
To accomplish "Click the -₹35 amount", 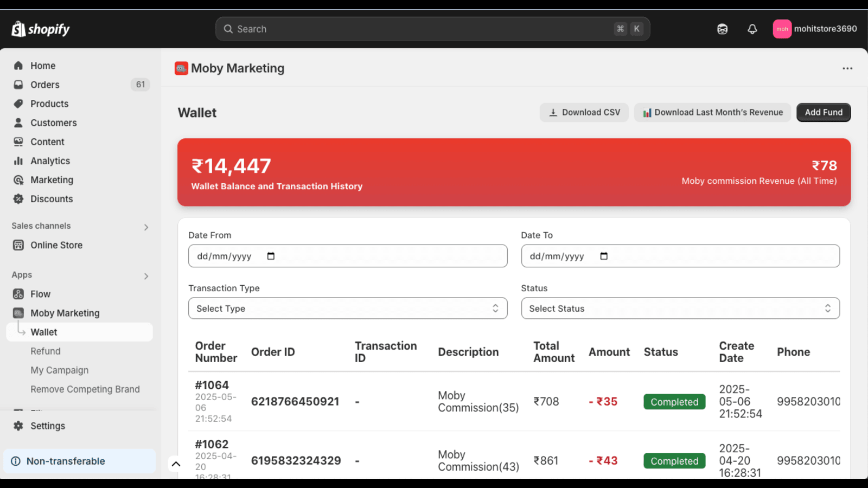I will pos(603,401).
